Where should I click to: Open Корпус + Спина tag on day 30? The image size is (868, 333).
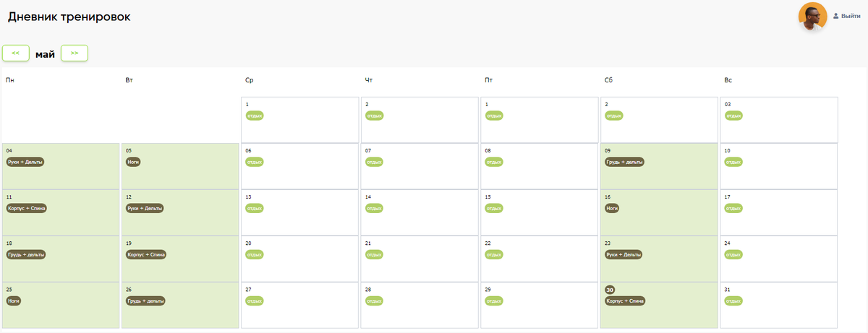[626, 300]
